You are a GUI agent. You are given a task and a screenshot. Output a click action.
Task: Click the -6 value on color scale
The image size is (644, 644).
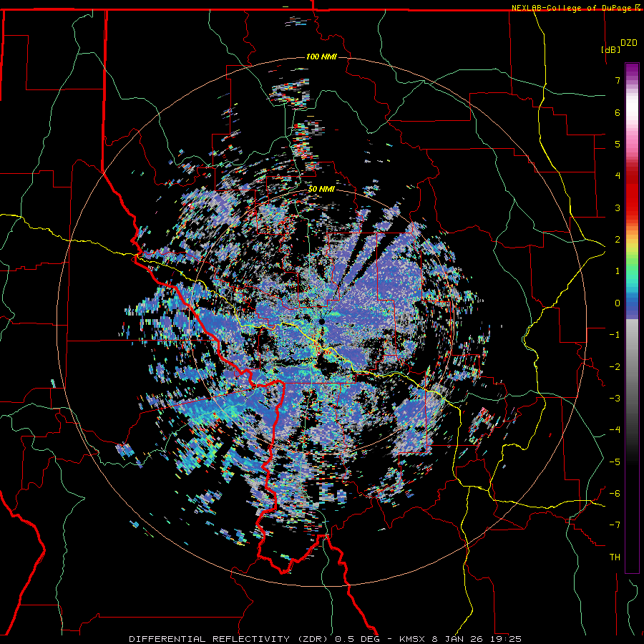615,494
